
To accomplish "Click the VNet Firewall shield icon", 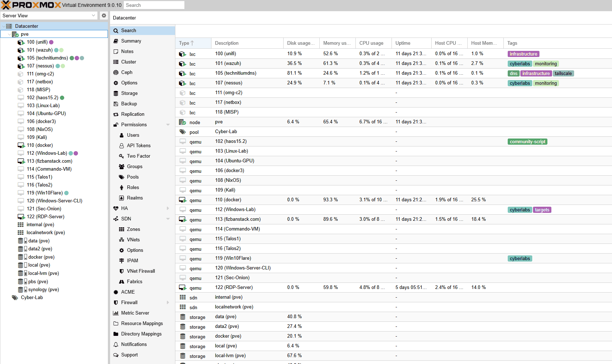I will [122, 271].
